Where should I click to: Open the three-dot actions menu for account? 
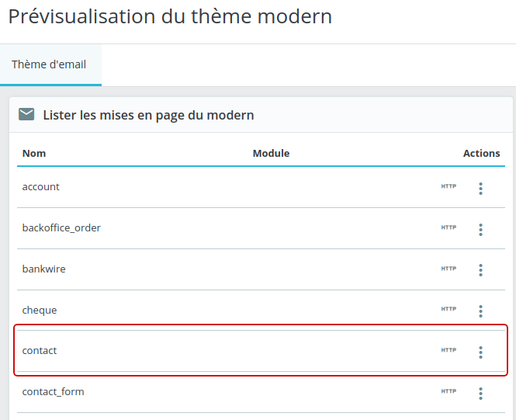(x=481, y=189)
